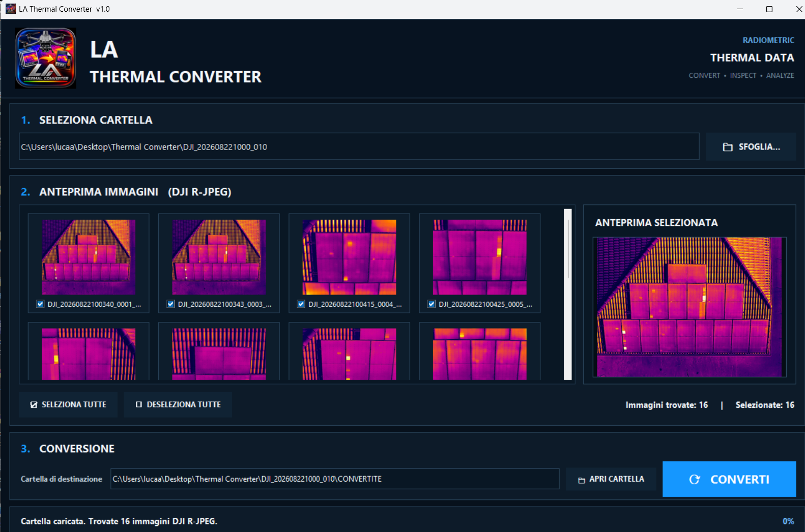Click 'ANTEPRIMA SELEZIONATA' panel title
This screenshot has height=532, width=805.
coord(656,223)
